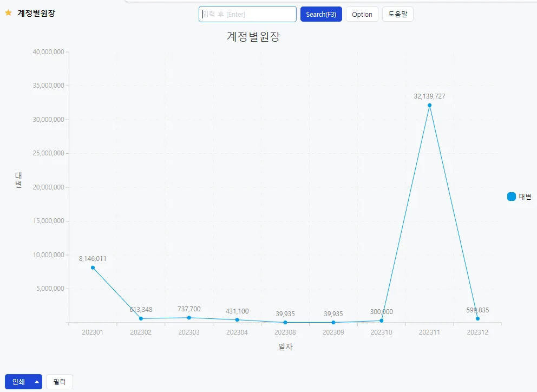Toggle the 대변 legend color swatch
The width and height of the screenshot is (537, 392).
pos(512,197)
